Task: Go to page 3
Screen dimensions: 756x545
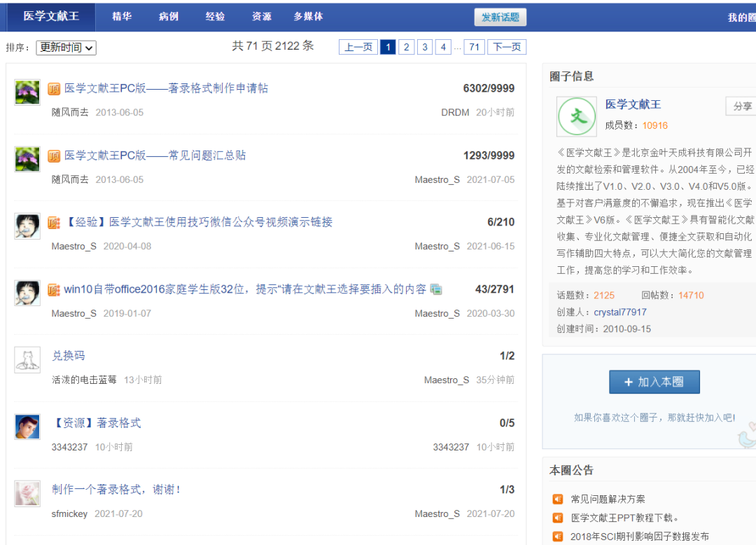Action: [x=425, y=47]
